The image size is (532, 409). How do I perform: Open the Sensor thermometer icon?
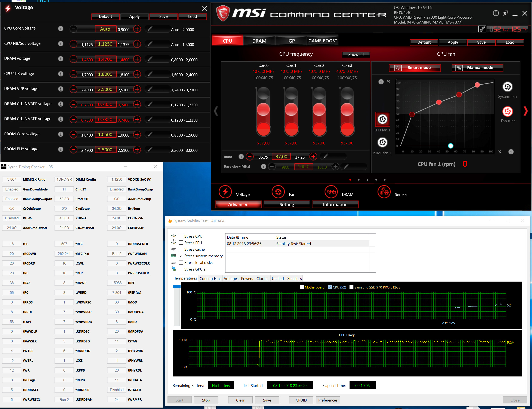pos(384,192)
